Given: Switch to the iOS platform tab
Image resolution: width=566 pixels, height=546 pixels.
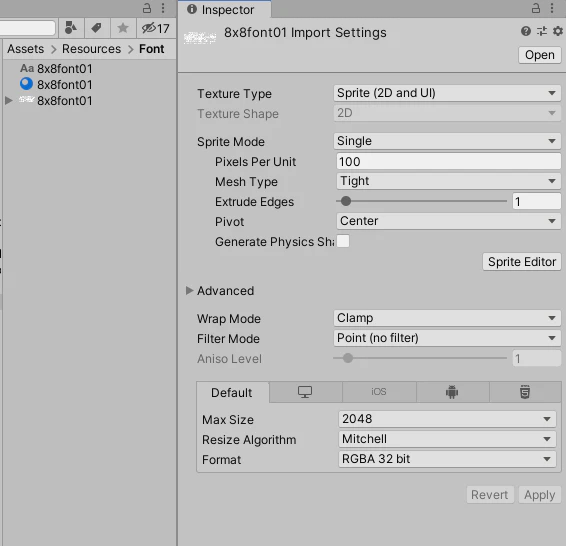Looking at the screenshot, I should pos(379,392).
